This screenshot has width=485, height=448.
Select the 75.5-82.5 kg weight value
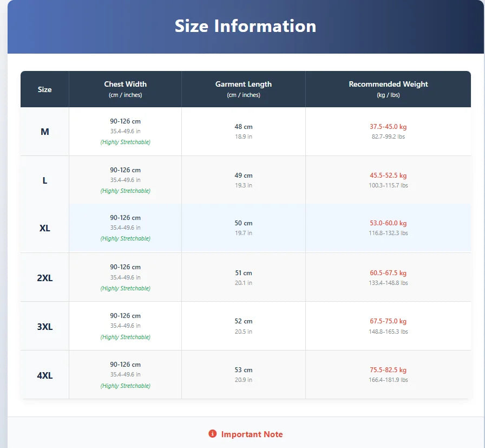388,370
